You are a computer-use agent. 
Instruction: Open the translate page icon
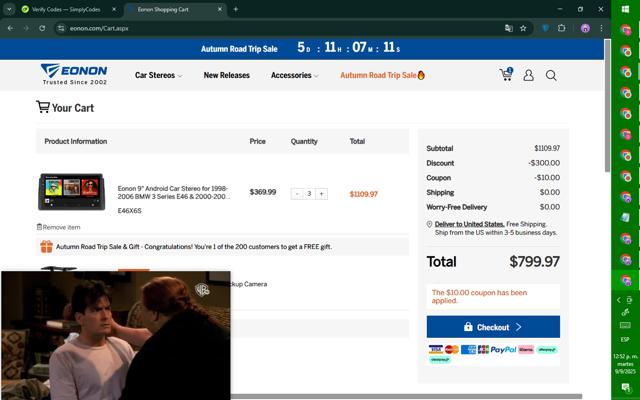(x=509, y=28)
